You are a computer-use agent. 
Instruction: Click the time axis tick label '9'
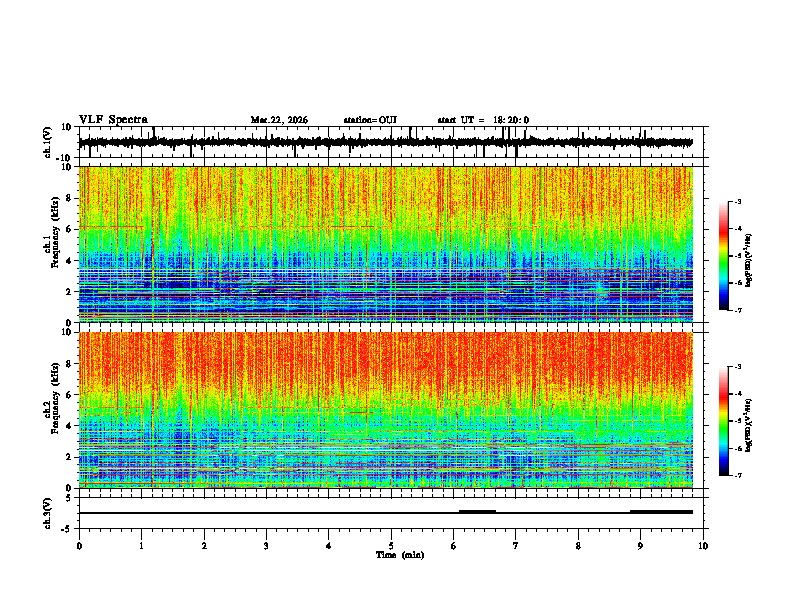coord(640,546)
